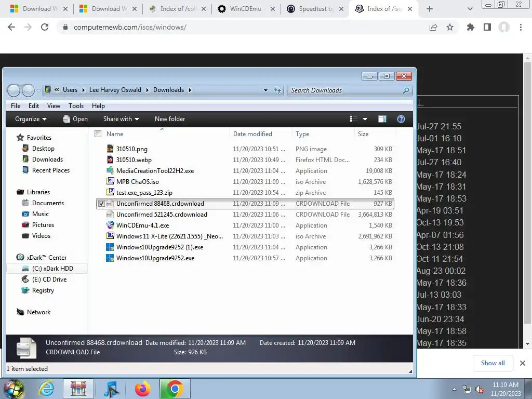Click the Open toolbar button
This screenshot has width=532, height=399.
point(75,119)
